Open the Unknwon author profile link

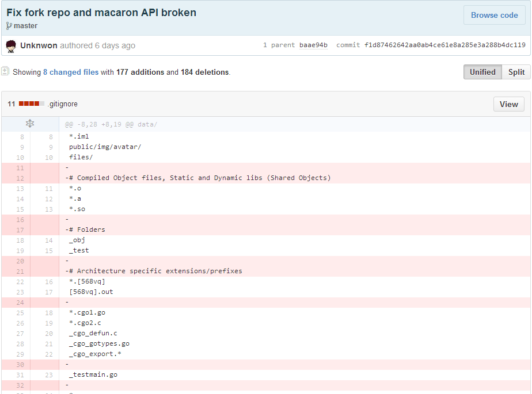click(x=39, y=45)
